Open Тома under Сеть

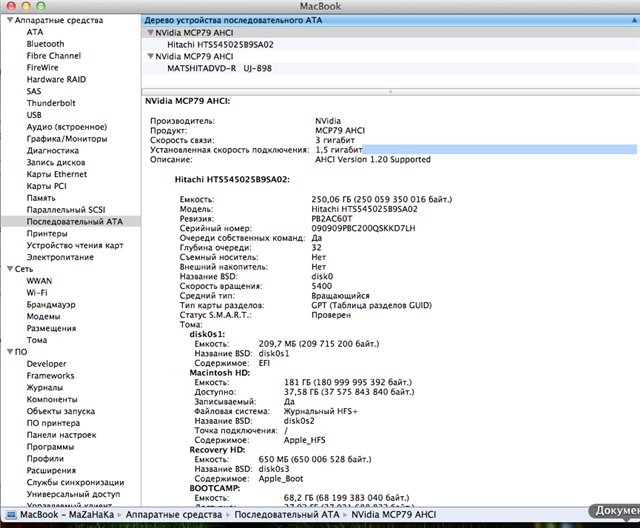(x=37, y=340)
